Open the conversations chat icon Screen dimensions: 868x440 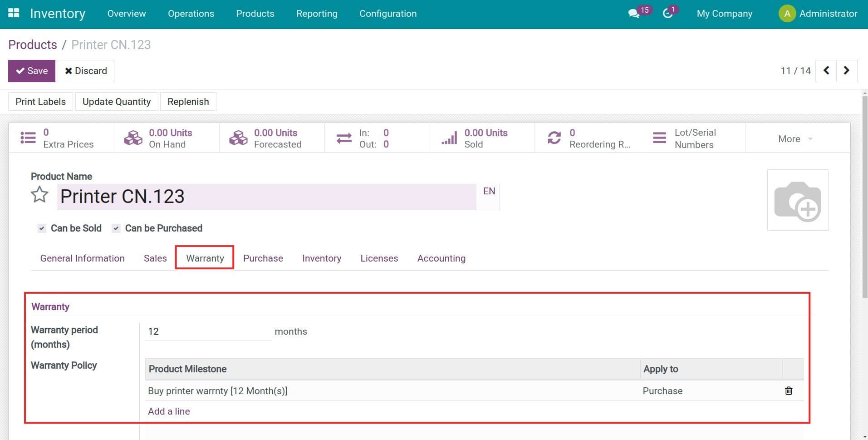(634, 14)
